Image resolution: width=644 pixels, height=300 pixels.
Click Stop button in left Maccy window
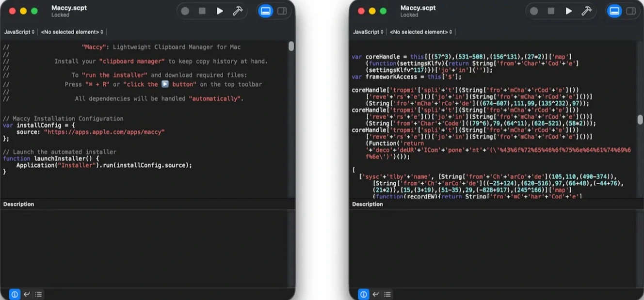tap(202, 11)
